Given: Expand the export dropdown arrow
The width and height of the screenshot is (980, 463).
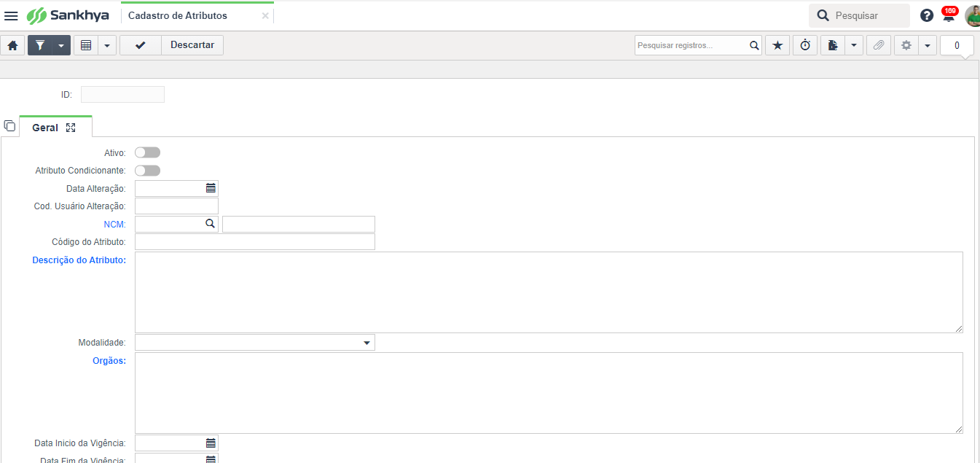Looking at the screenshot, I should point(854,45).
